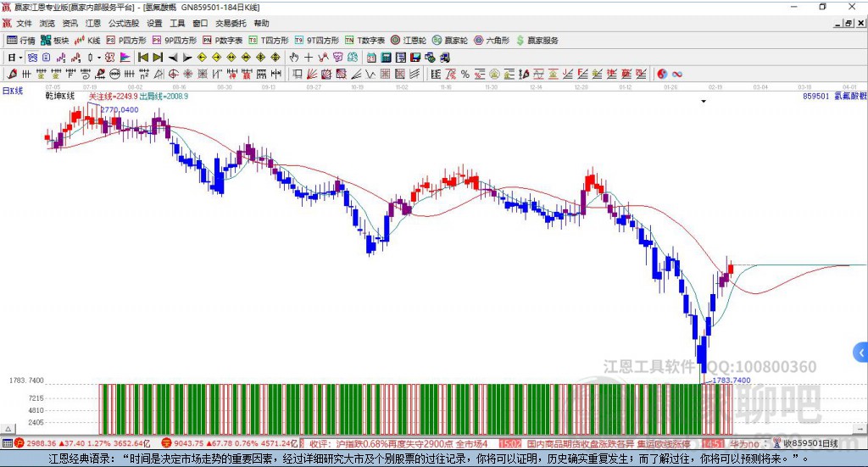The image size is (868, 467).
Task: Click the yin-yang taiji icon in toolbar
Action: [x=663, y=74]
